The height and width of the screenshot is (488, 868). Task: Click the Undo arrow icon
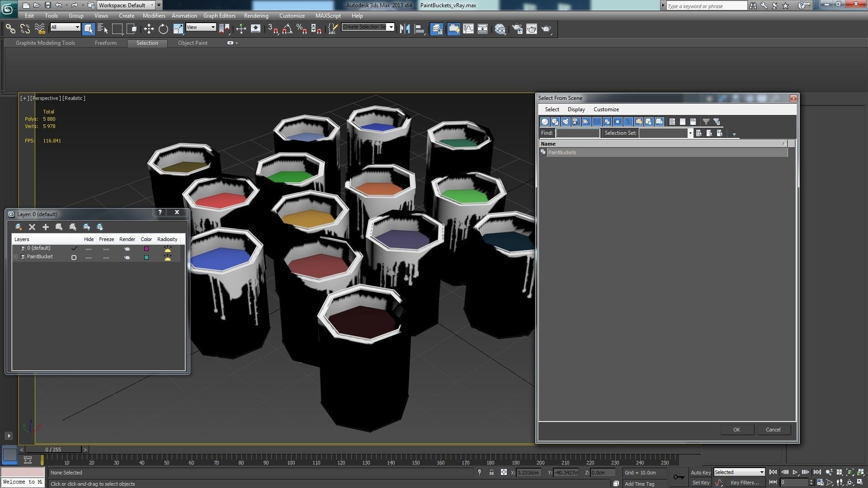click(58, 5)
